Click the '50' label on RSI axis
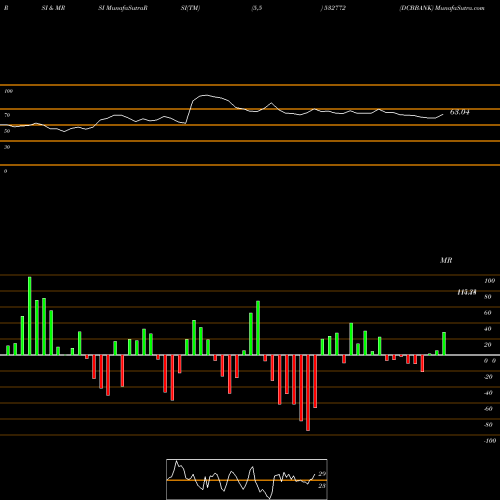Screen dimensions: 500x500 [x=7, y=131]
